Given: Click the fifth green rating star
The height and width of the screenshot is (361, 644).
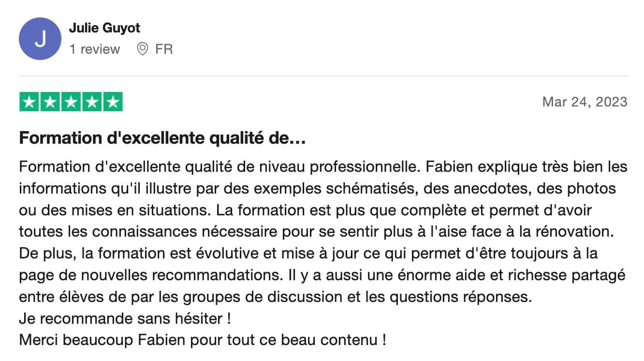Looking at the screenshot, I should (112, 102).
